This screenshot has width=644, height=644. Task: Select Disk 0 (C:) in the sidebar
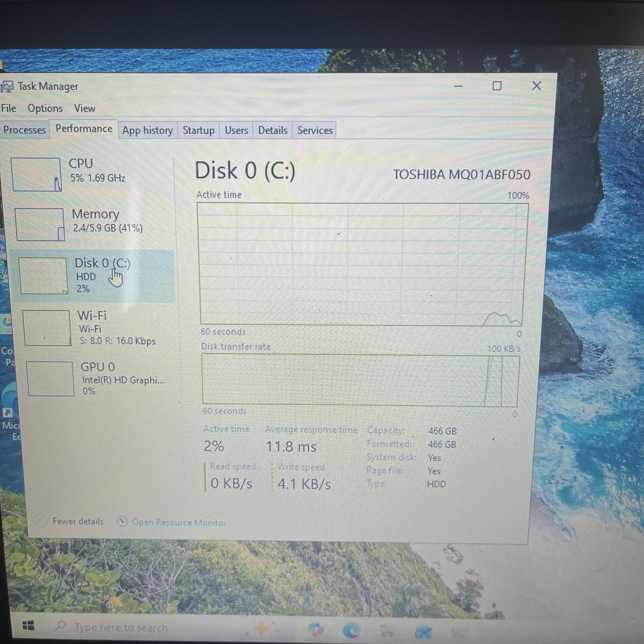pos(95,276)
